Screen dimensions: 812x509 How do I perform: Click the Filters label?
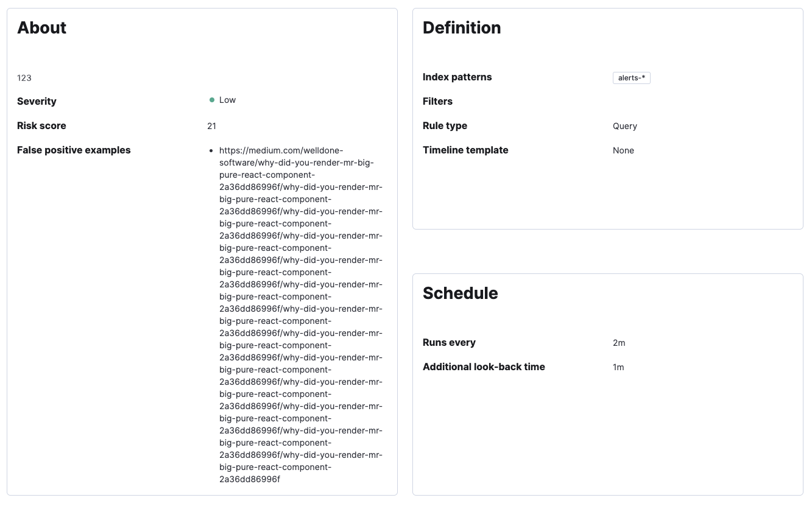[437, 101]
